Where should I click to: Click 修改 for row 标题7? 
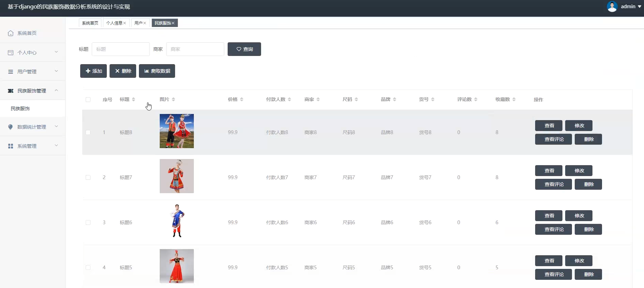[579, 171]
